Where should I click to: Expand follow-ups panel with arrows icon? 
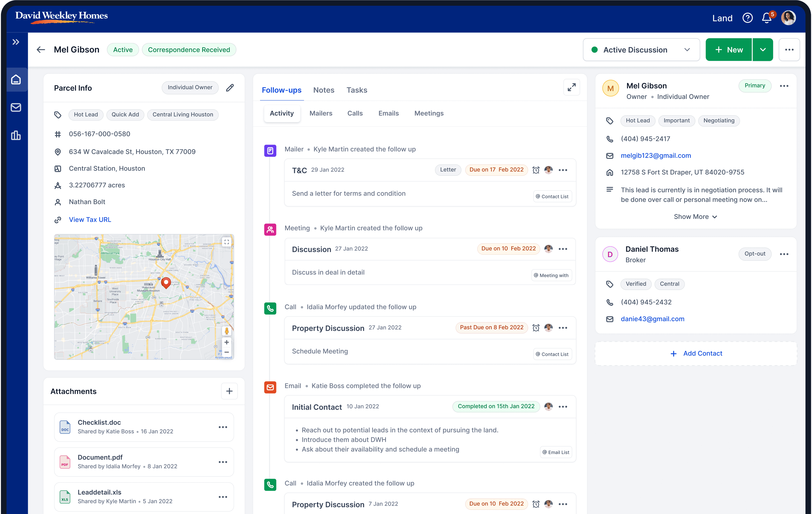coord(572,88)
